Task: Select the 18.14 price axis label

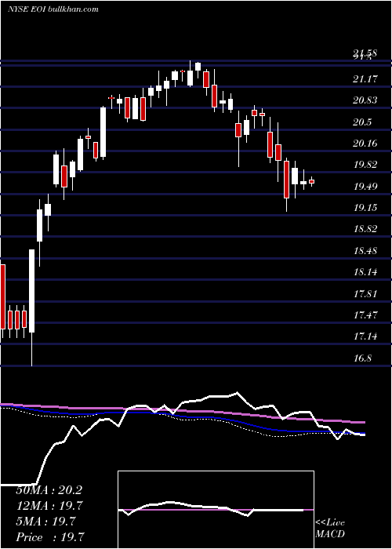Action: (x=365, y=272)
